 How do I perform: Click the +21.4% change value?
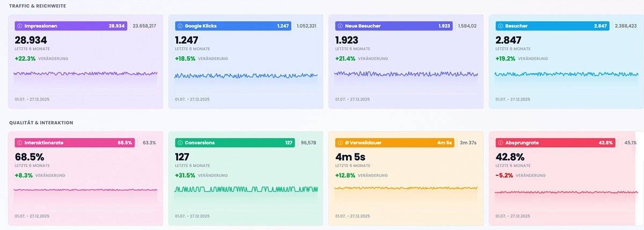point(345,58)
